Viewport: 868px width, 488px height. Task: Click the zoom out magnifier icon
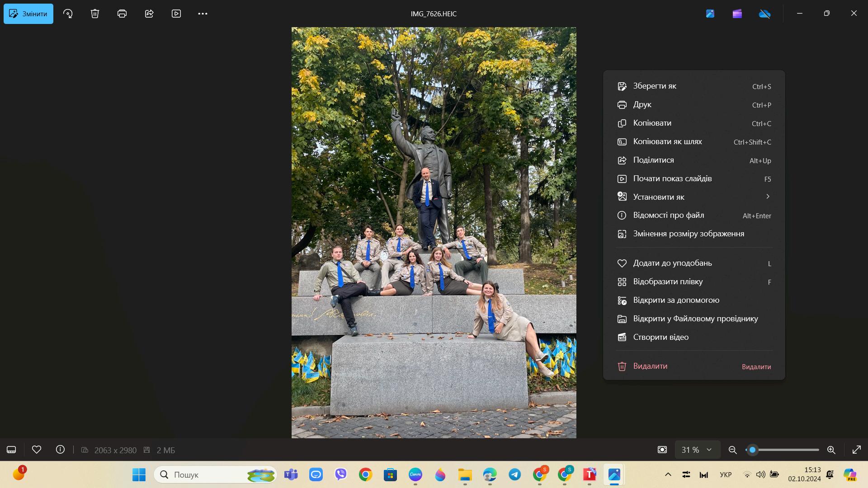(x=733, y=450)
